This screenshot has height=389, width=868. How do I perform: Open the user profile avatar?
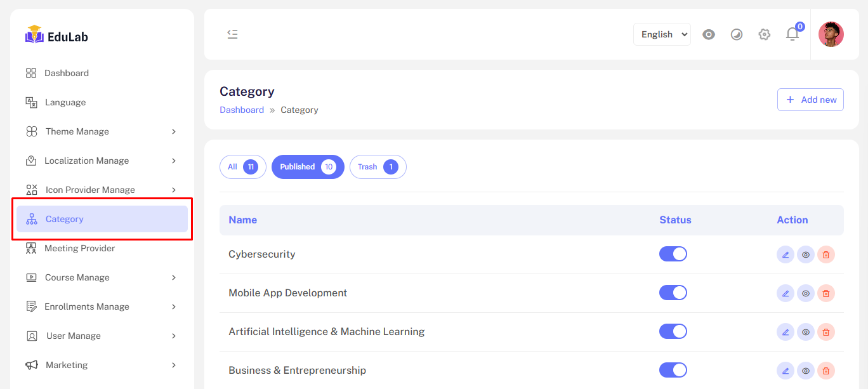831,34
